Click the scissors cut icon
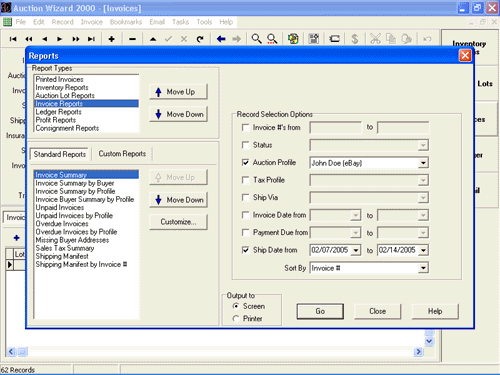The image size is (500, 375). point(375,39)
